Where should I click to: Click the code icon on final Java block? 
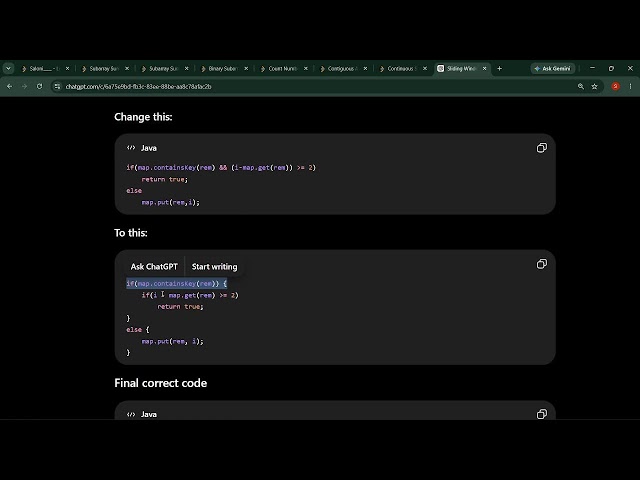(x=131, y=414)
